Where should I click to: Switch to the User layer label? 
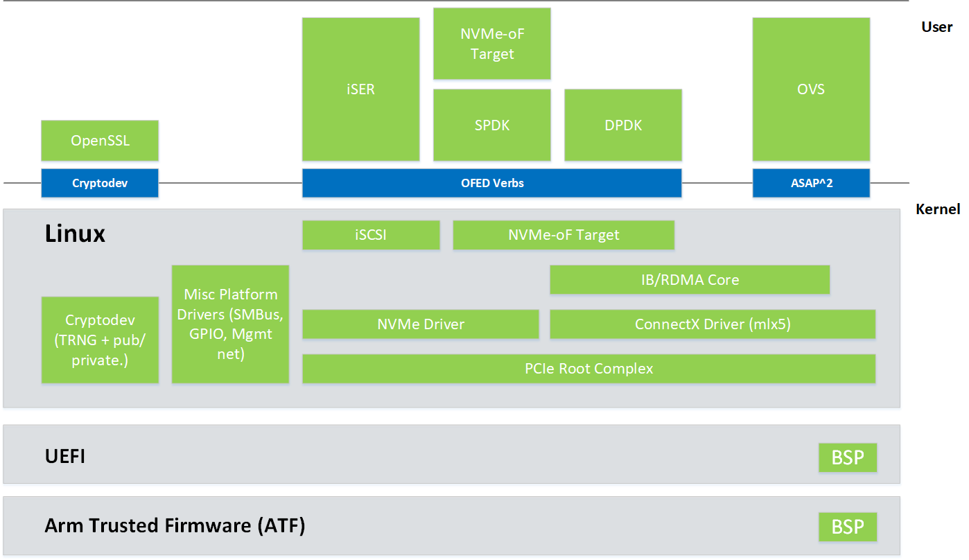pos(936,27)
